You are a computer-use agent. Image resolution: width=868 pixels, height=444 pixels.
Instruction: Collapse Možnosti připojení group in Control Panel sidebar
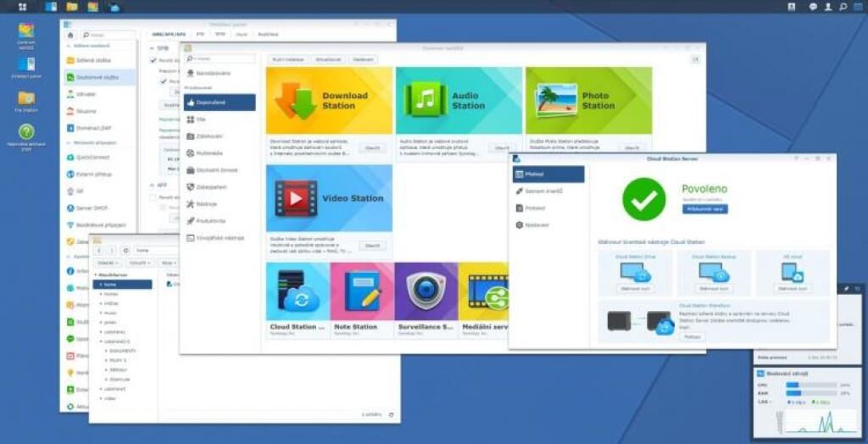70,143
